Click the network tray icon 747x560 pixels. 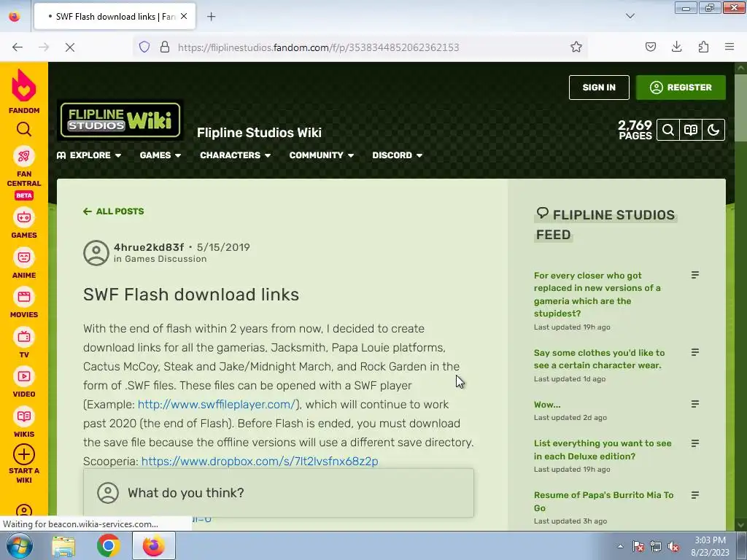(x=656, y=547)
